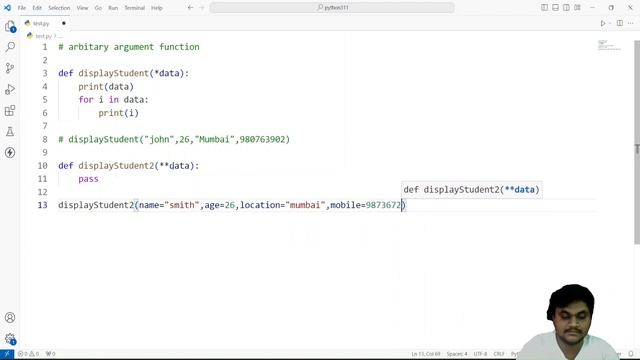
Task: Toggle the primary side bar layout
Action: 544,7
